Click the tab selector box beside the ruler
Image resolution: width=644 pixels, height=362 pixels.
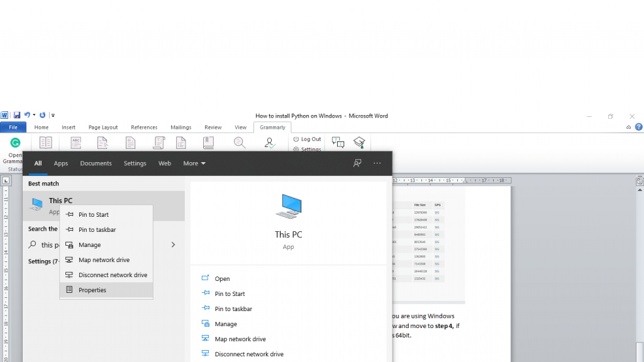(6, 180)
